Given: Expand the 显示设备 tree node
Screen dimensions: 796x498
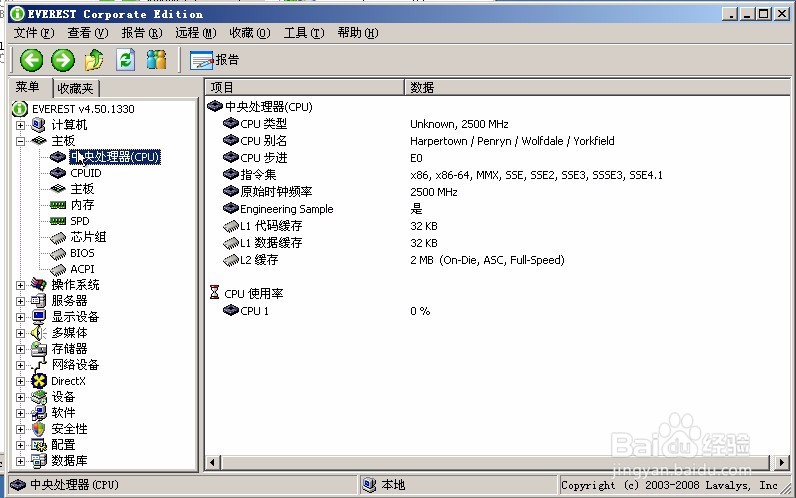Looking at the screenshot, I should click(x=20, y=317).
